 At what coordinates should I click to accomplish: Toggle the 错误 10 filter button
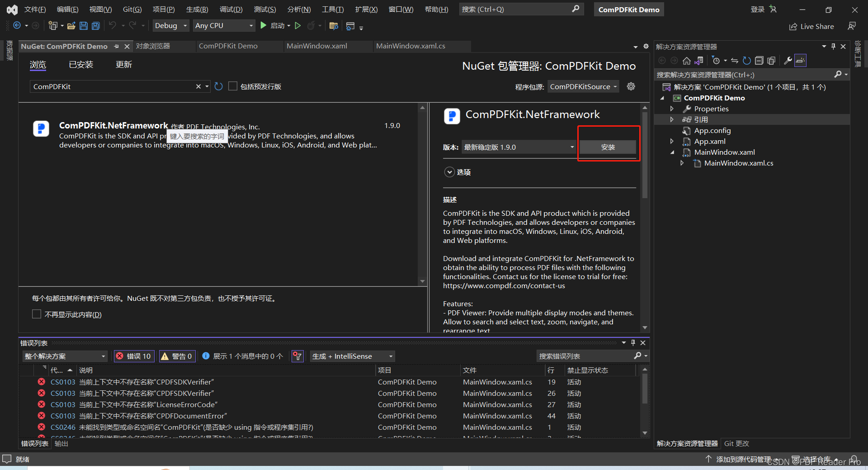point(134,356)
